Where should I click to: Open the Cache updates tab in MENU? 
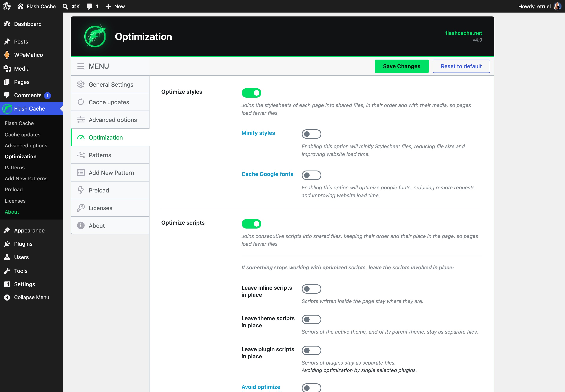(110, 102)
